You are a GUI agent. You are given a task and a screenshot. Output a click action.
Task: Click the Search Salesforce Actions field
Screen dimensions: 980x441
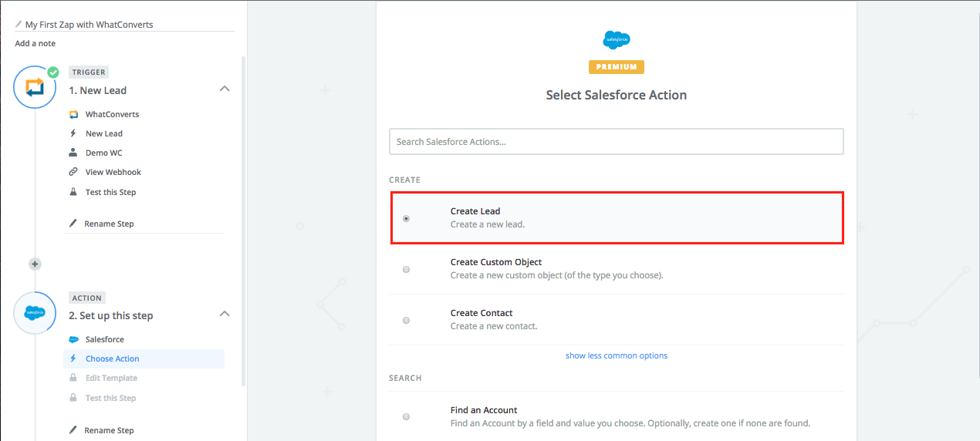pos(617,142)
